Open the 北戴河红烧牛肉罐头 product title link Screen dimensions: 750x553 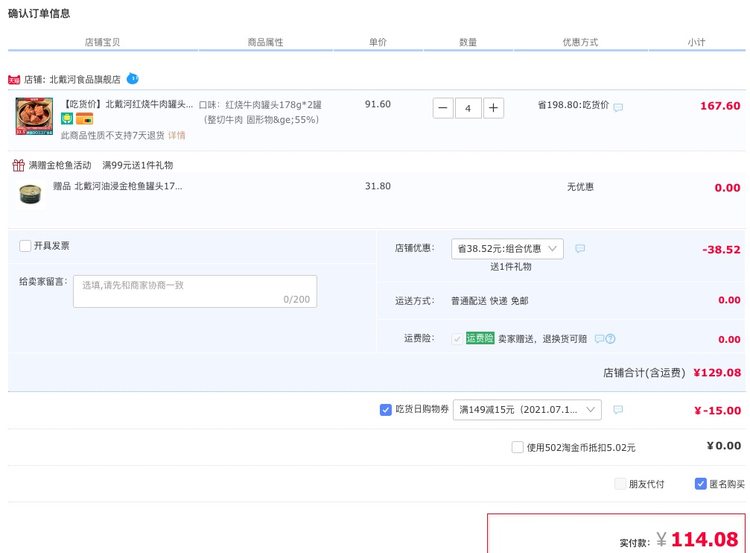click(x=129, y=104)
